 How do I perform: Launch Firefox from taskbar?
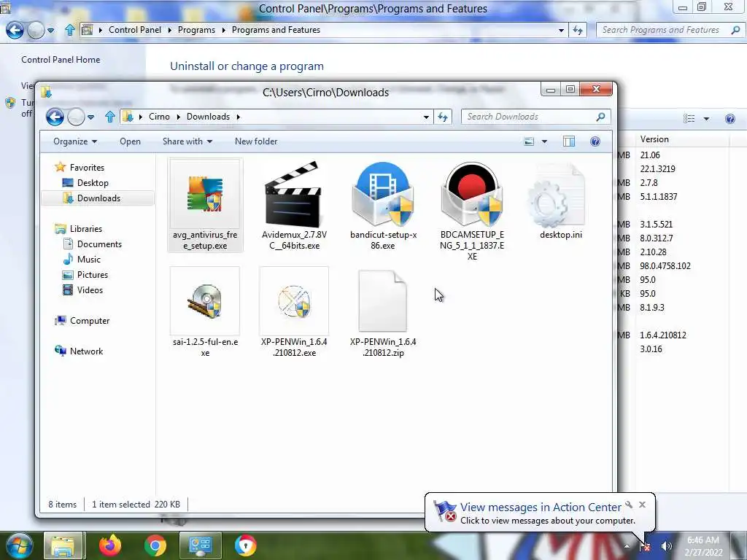click(x=109, y=545)
